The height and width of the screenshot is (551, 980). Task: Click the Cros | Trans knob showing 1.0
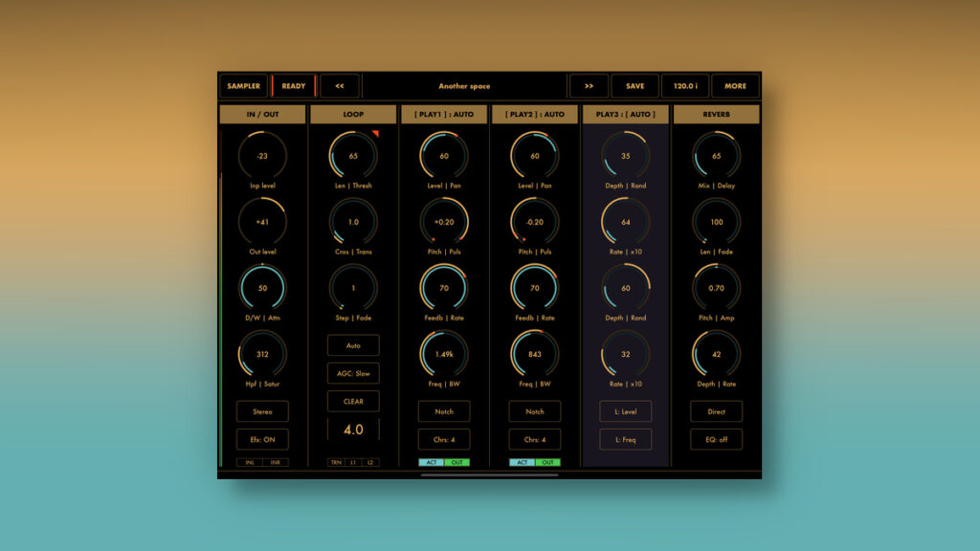(x=353, y=222)
